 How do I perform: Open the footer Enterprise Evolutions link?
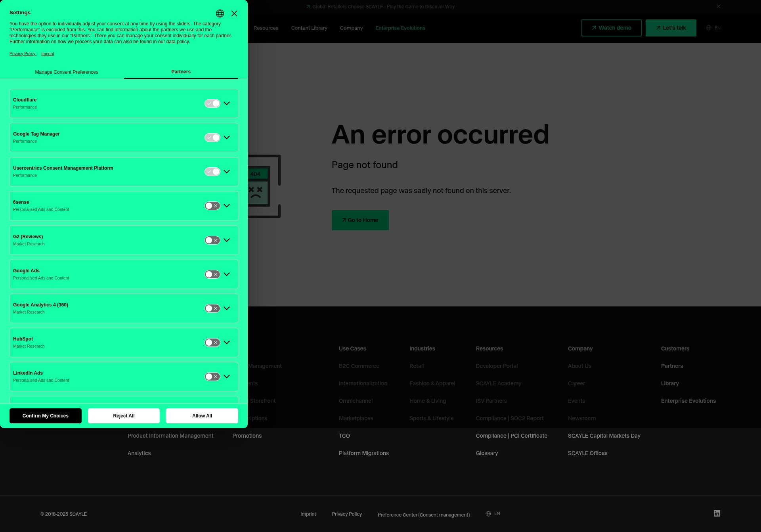point(688,401)
